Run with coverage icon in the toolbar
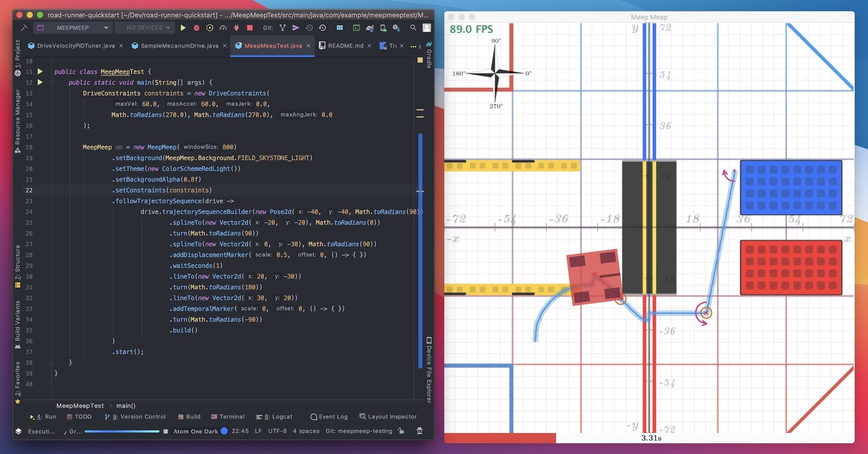The image size is (868, 454). tap(209, 28)
